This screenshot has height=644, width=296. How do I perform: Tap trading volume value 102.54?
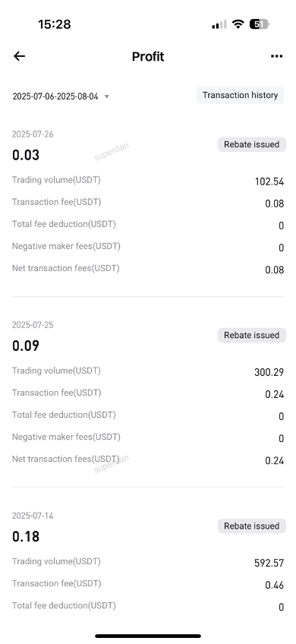click(269, 182)
